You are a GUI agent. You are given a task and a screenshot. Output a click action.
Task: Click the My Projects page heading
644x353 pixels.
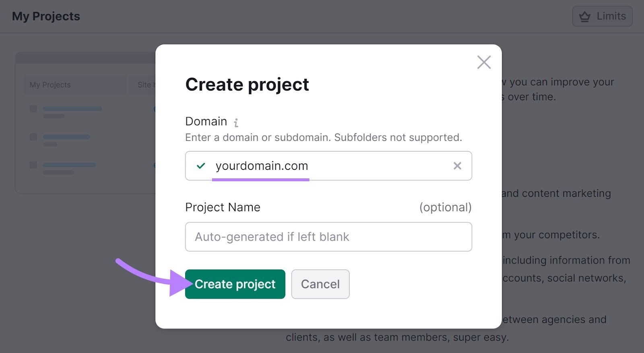pos(46,17)
